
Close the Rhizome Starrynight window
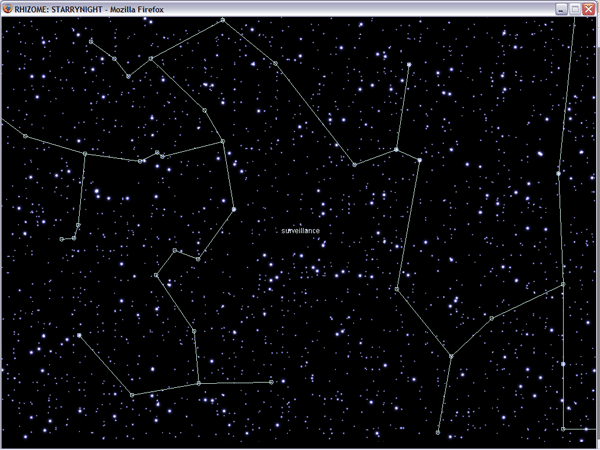(588, 9)
